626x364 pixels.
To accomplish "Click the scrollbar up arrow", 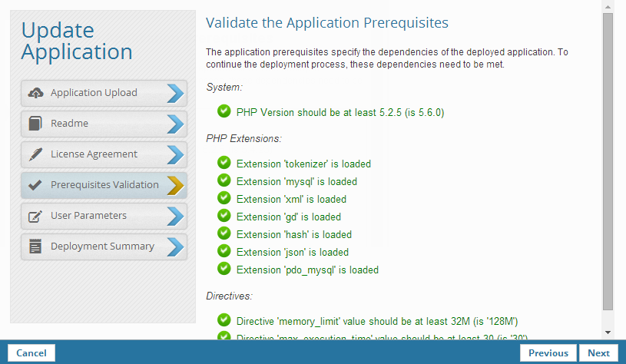I will 608,6.
